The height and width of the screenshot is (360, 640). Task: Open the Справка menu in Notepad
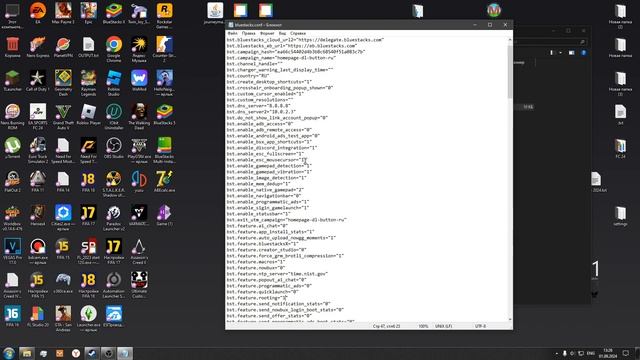click(298, 33)
